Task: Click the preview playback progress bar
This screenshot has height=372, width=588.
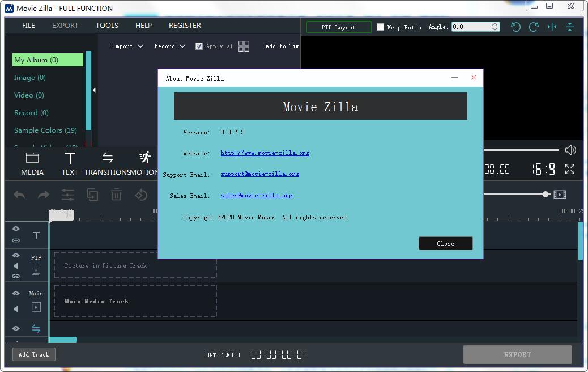Action: 521,150
